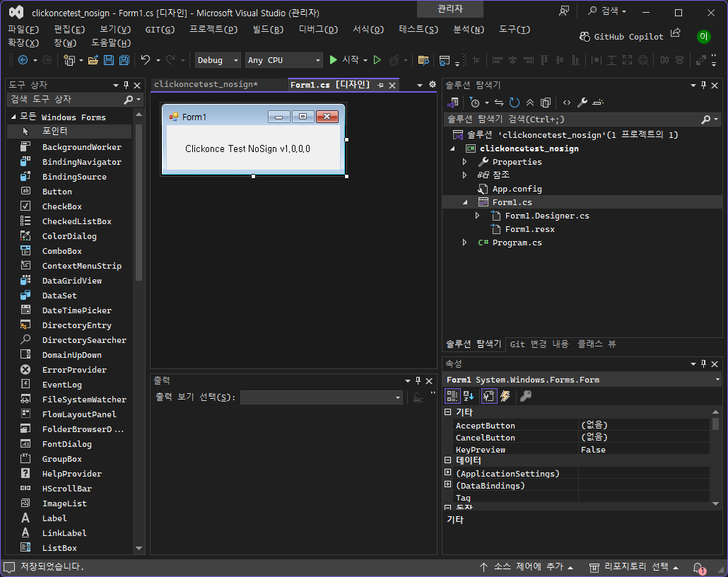Collapse the Form1.cs tree node
The width and height of the screenshot is (728, 577).
tap(465, 202)
